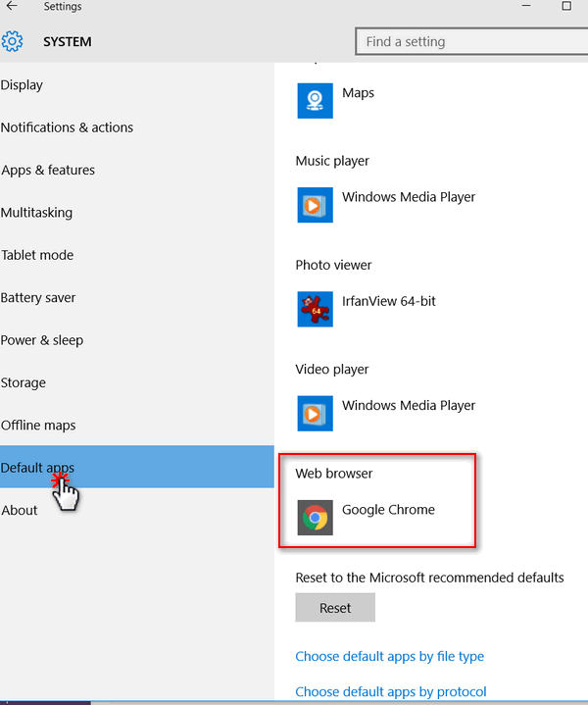Open Power & sleep settings
Viewport: 588px width, 705px height.
[42, 340]
